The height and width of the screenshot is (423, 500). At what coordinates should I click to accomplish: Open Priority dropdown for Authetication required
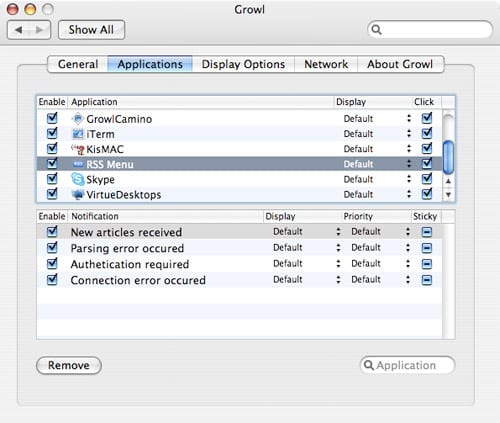click(x=380, y=263)
